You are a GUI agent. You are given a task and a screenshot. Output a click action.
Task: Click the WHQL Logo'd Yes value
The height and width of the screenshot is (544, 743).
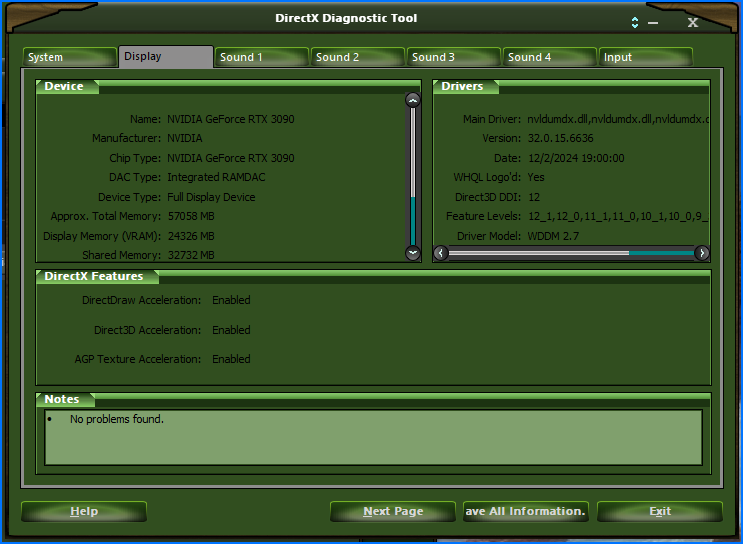click(536, 177)
